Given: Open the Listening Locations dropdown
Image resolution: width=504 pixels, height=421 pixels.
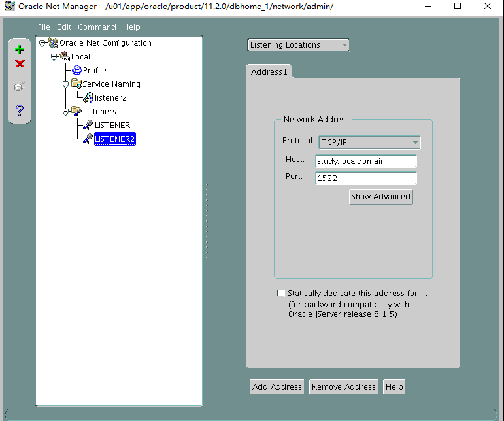Looking at the screenshot, I should pyautogui.click(x=299, y=45).
